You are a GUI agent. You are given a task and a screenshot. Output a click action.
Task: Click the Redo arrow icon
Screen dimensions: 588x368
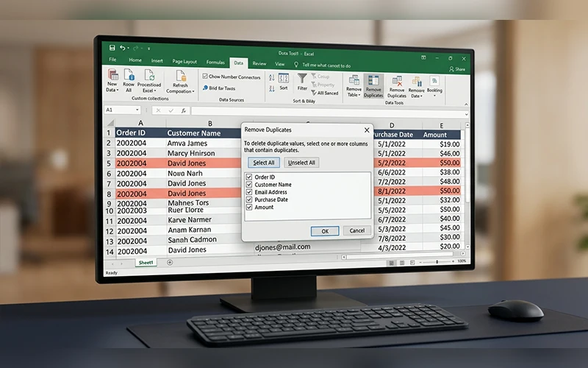pos(135,48)
